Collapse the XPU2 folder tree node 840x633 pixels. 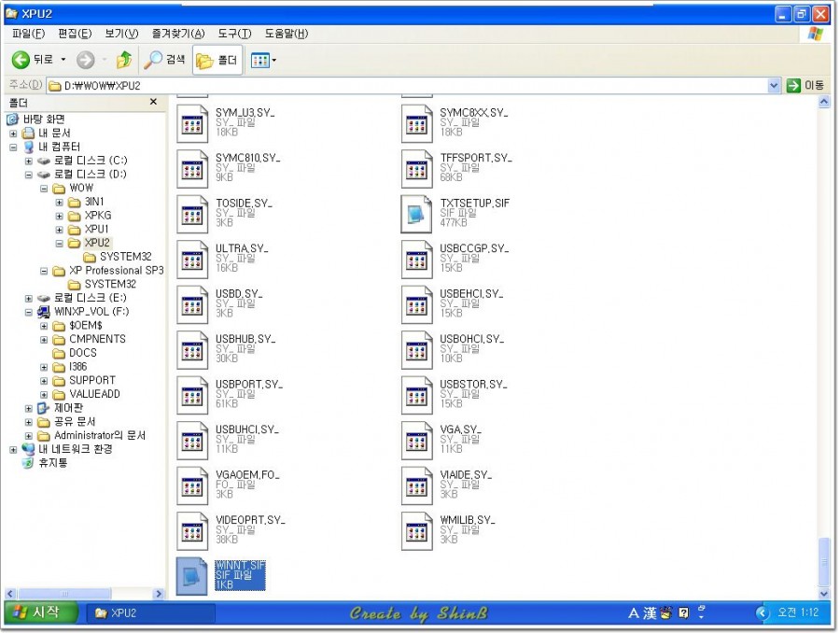point(60,243)
